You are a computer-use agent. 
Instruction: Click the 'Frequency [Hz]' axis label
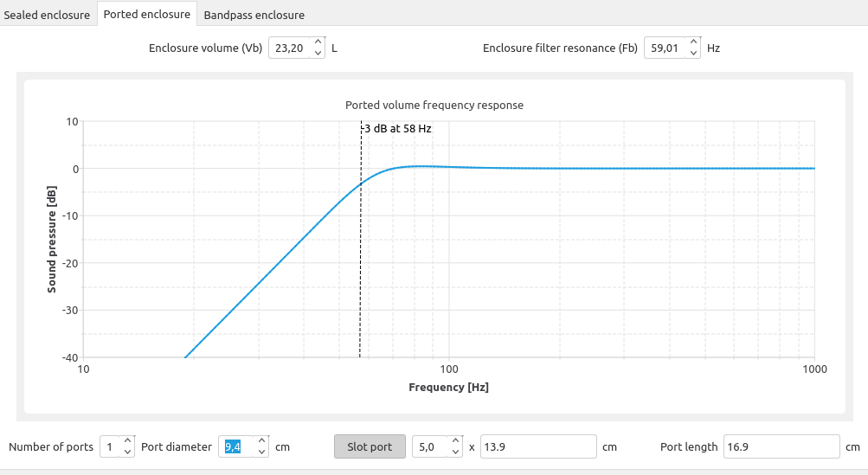pos(448,387)
